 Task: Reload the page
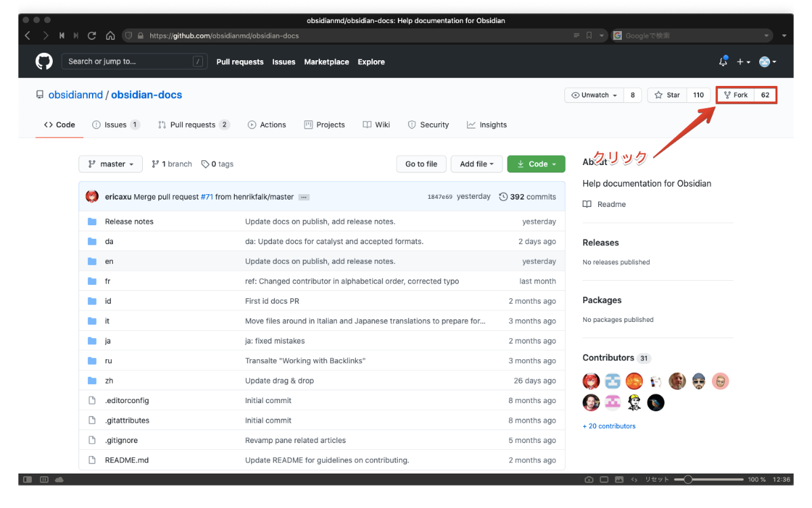(92, 36)
